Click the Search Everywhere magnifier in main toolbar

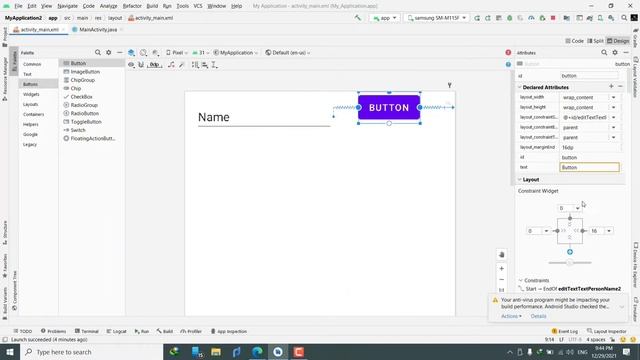point(624,18)
